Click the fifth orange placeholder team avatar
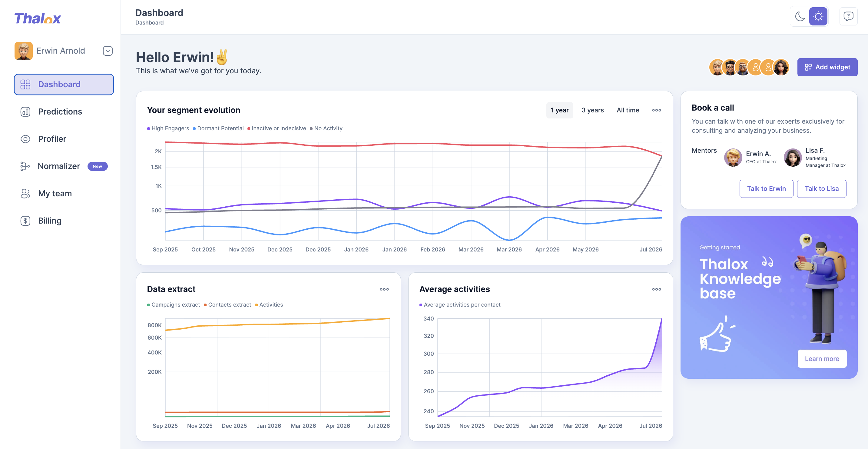Image resolution: width=868 pixels, height=449 pixels. tap(768, 68)
